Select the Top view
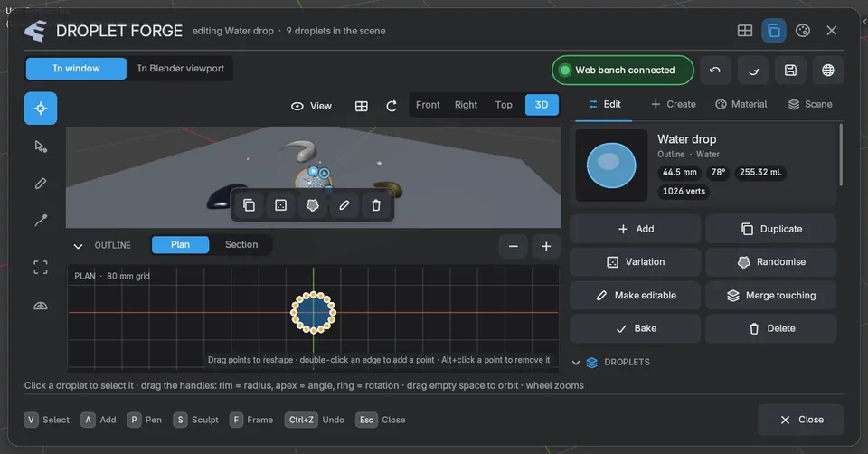Viewport: 868px width, 454px height. point(504,105)
